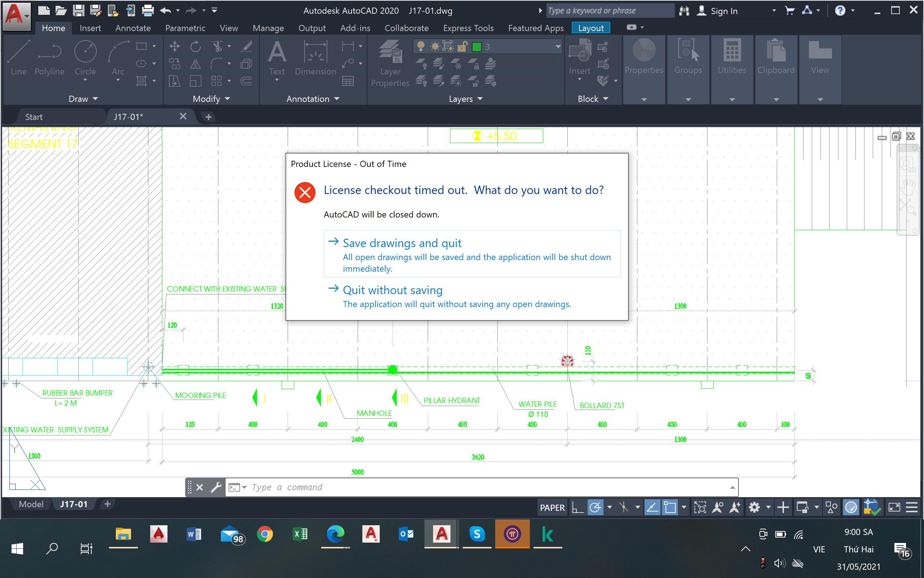Click the keyword search box
The width and height of the screenshot is (924, 578).
[x=610, y=11]
